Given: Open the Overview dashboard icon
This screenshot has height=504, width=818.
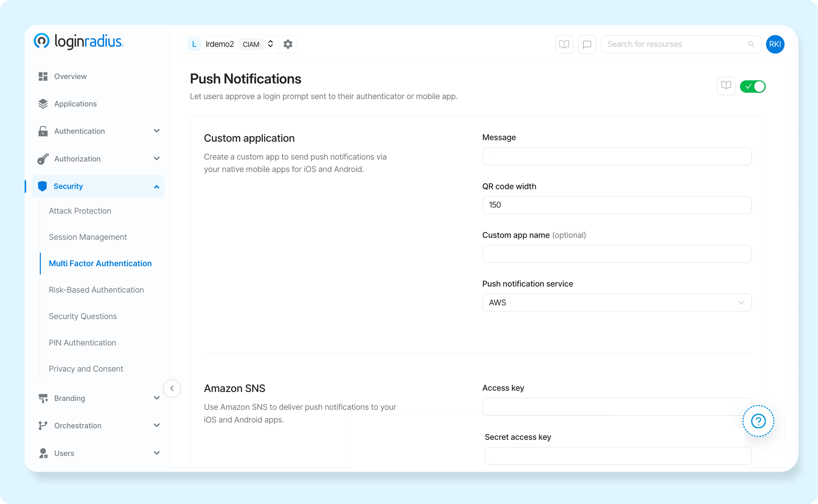Looking at the screenshot, I should pyautogui.click(x=43, y=76).
